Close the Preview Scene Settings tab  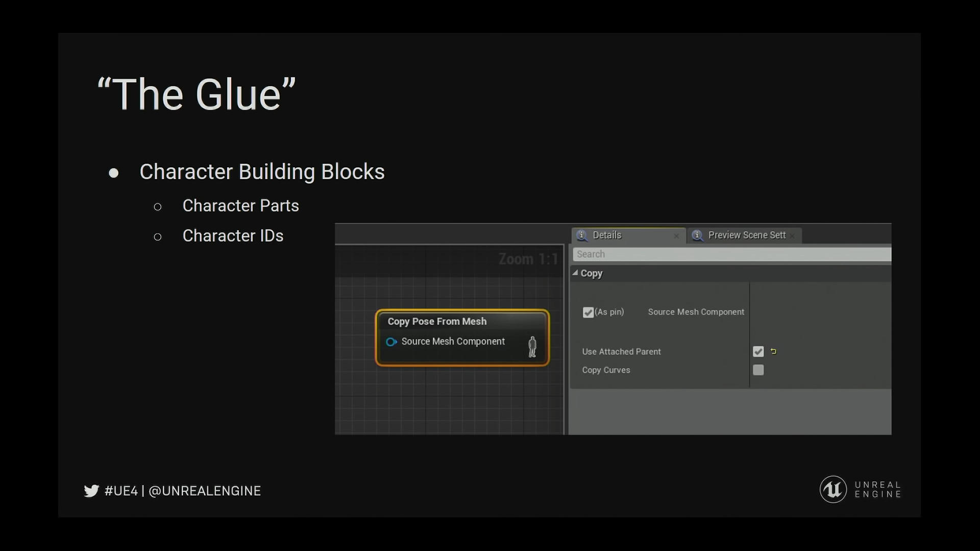click(792, 236)
